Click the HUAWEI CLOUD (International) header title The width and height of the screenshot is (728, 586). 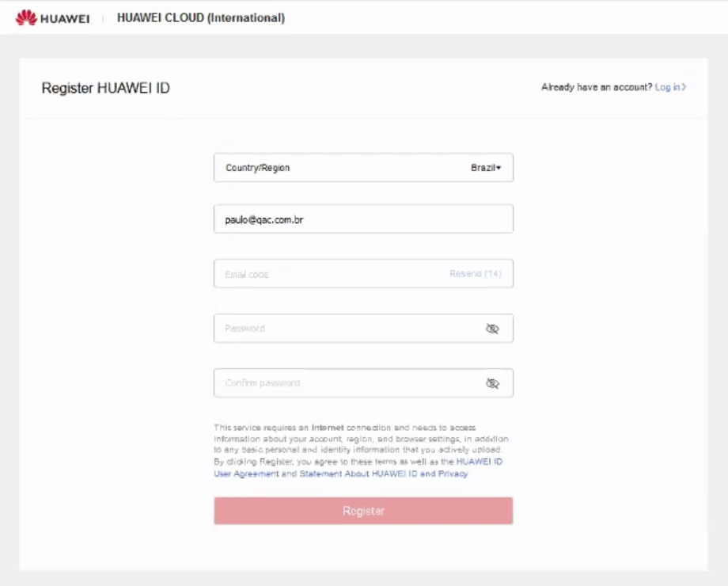coord(200,17)
